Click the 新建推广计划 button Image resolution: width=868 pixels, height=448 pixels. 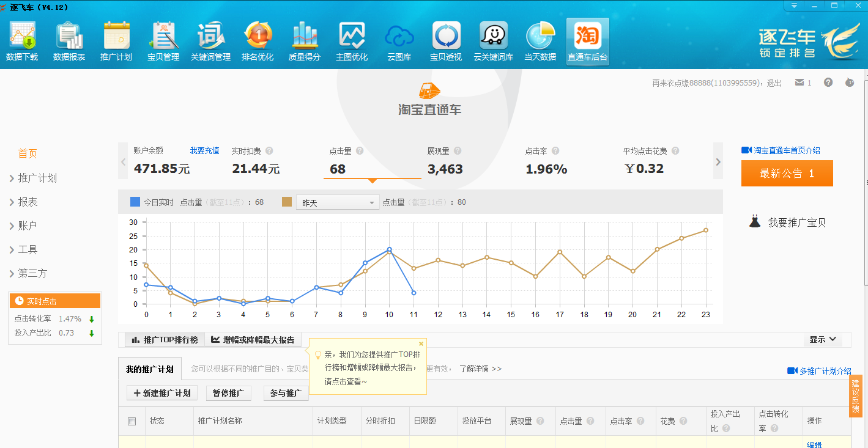pyautogui.click(x=162, y=393)
